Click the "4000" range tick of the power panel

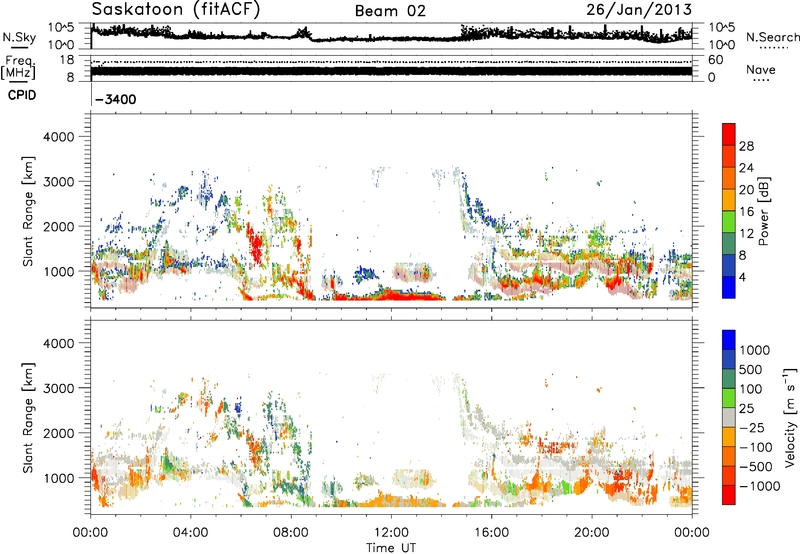[x=58, y=137]
